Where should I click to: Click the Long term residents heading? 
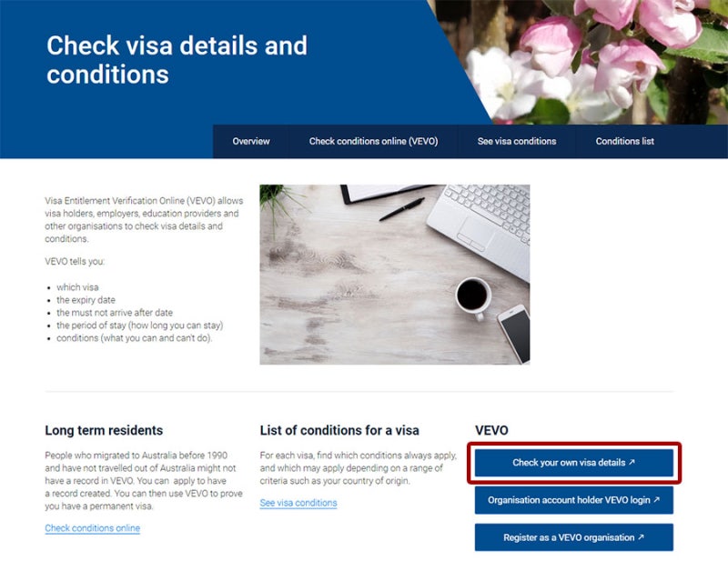click(104, 430)
